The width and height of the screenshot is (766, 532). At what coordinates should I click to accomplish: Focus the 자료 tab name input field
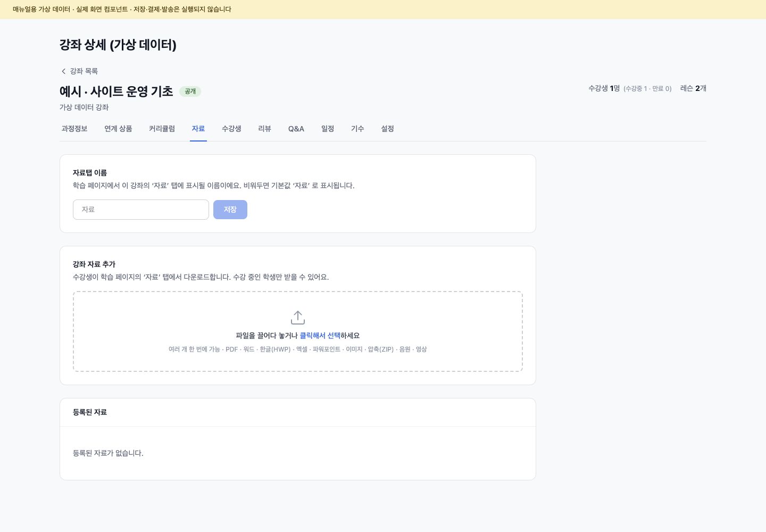pos(141,210)
